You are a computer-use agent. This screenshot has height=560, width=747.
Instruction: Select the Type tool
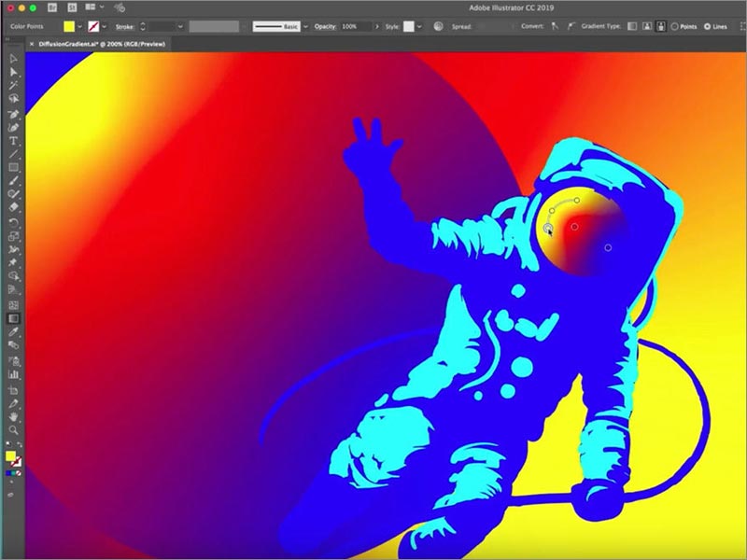[13, 141]
